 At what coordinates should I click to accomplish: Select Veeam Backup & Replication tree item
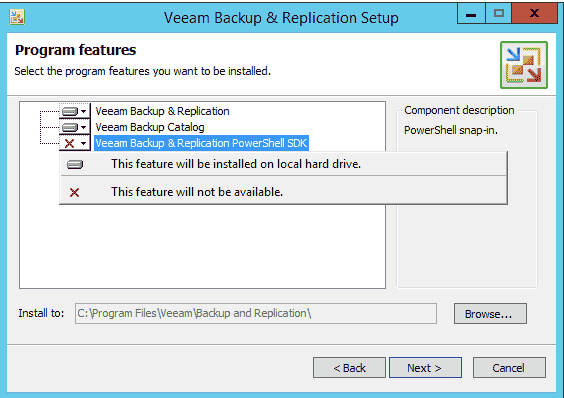(162, 111)
